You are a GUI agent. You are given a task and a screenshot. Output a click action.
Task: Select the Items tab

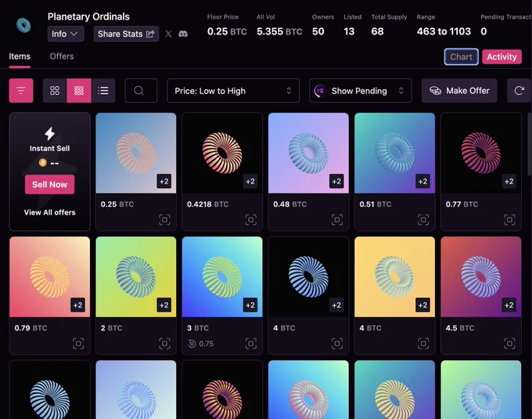[20, 56]
